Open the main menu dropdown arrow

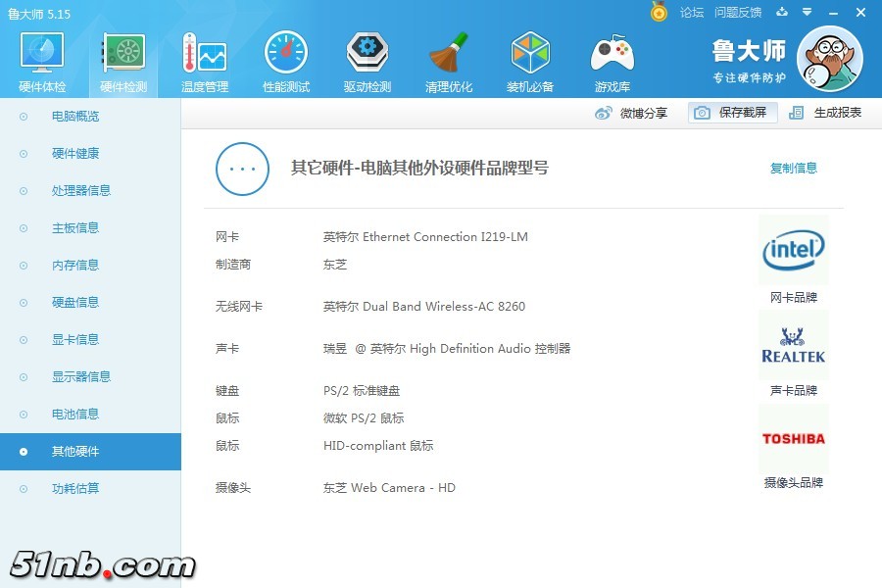point(806,13)
